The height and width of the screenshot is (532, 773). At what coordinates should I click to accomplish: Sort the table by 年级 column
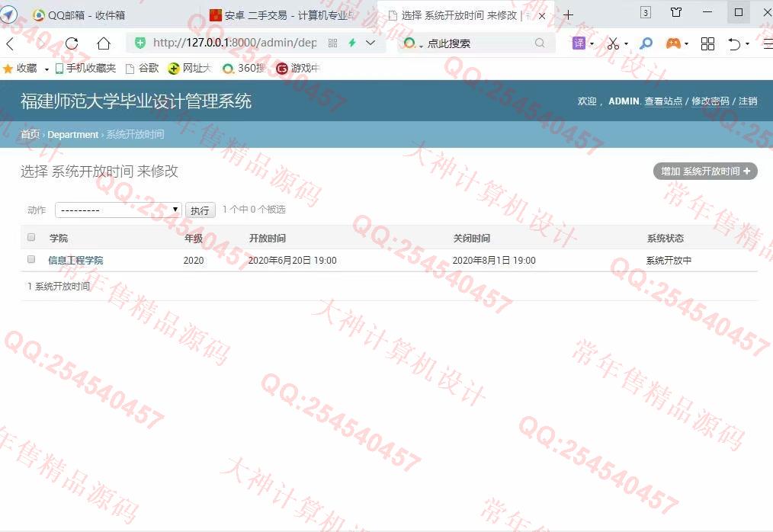pyautogui.click(x=194, y=238)
